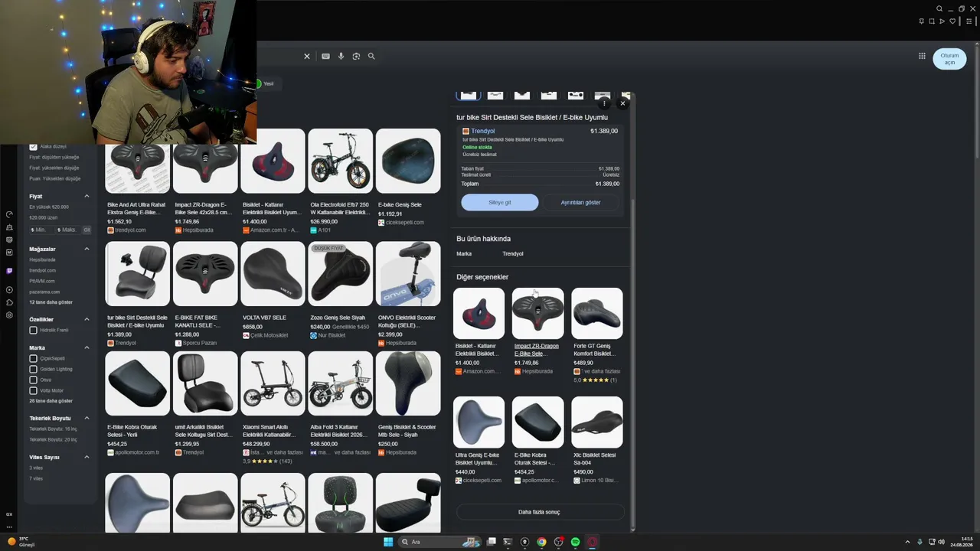Image resolution: width=980 pixels, height=551 pixels.
Task: Open the three-dot menu of the product panel
Action: [604, 103]
